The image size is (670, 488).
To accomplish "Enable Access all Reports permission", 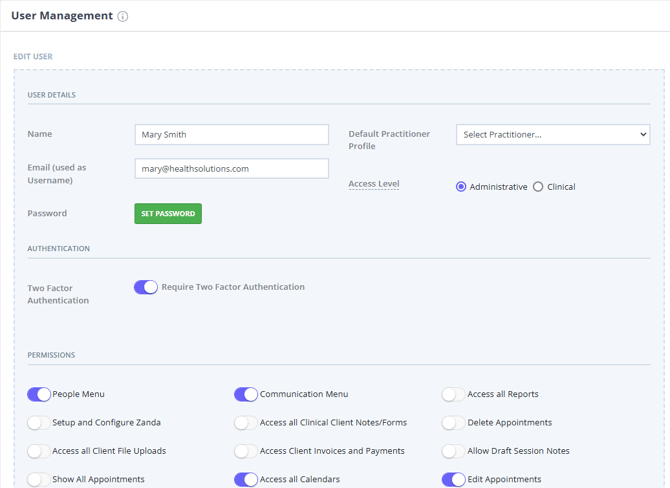I will click(x=453, y=395).
